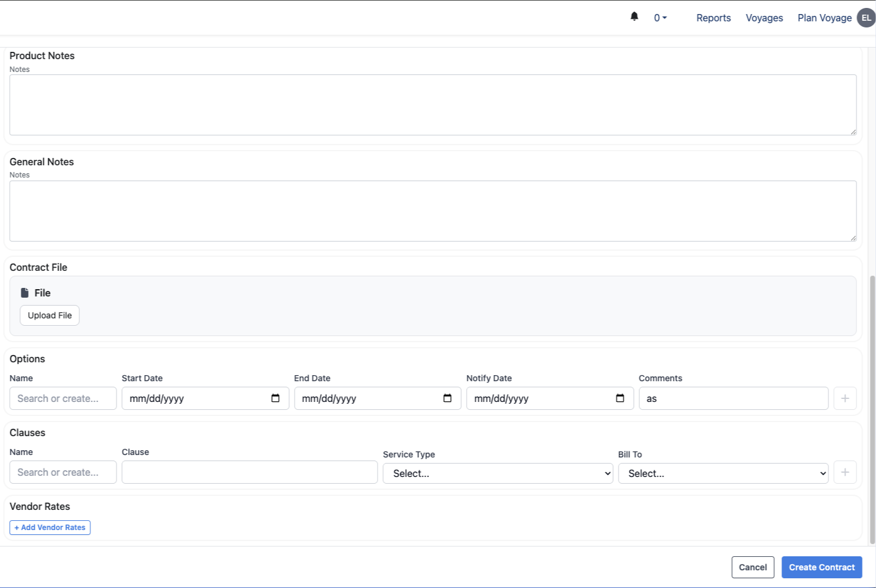Go to the Reports page
The width and height of the screenshot is (876, 588).
click(713, 18)
